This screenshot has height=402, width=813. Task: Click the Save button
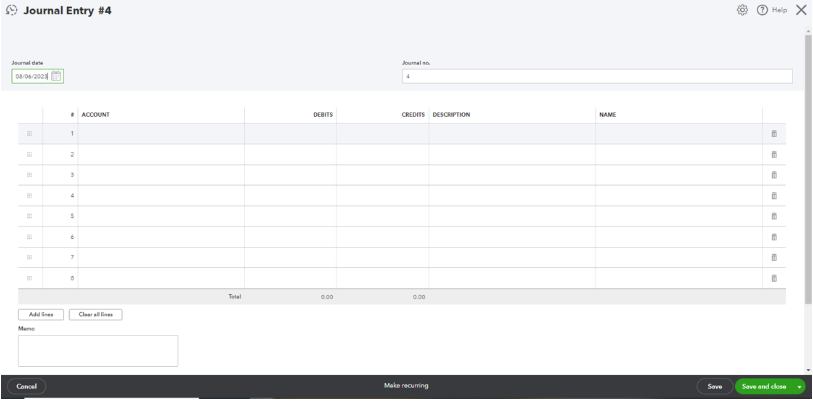click(x=714, y=386)
